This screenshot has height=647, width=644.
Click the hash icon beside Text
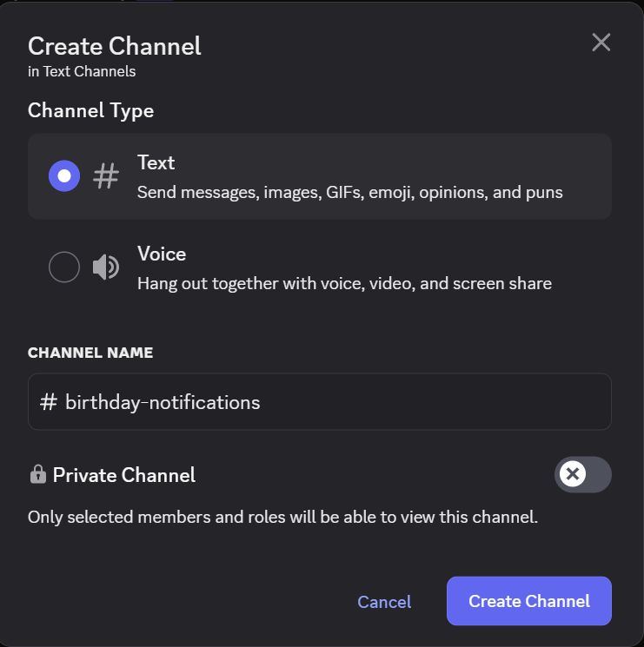[106, 175]
